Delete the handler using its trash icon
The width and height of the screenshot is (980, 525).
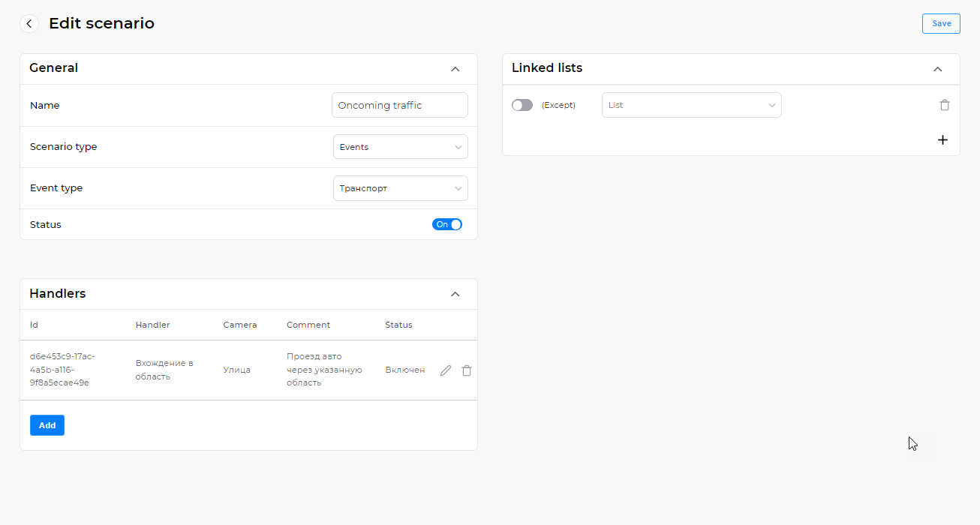click(x=467, y=370)
